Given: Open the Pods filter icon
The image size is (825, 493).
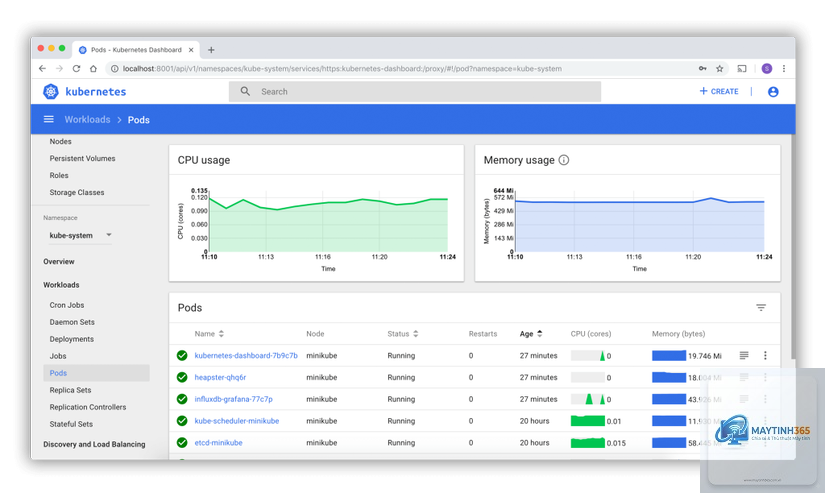Looking at the screenshot, I should pos(761,307).
